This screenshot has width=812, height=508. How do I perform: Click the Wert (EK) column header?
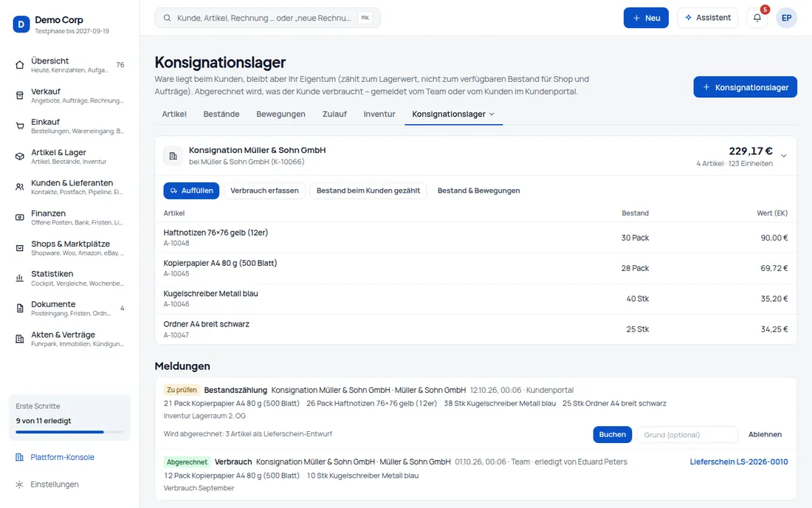(x=772, y=213)
